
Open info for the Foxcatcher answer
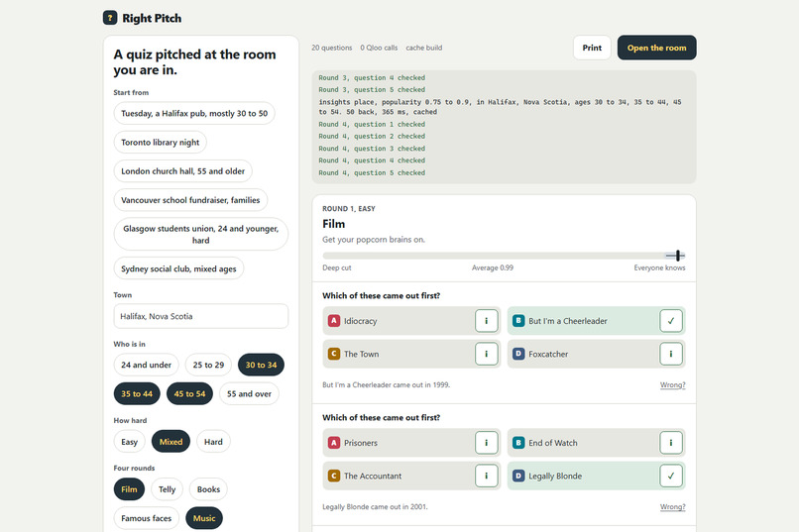click(x=670, y=354)
